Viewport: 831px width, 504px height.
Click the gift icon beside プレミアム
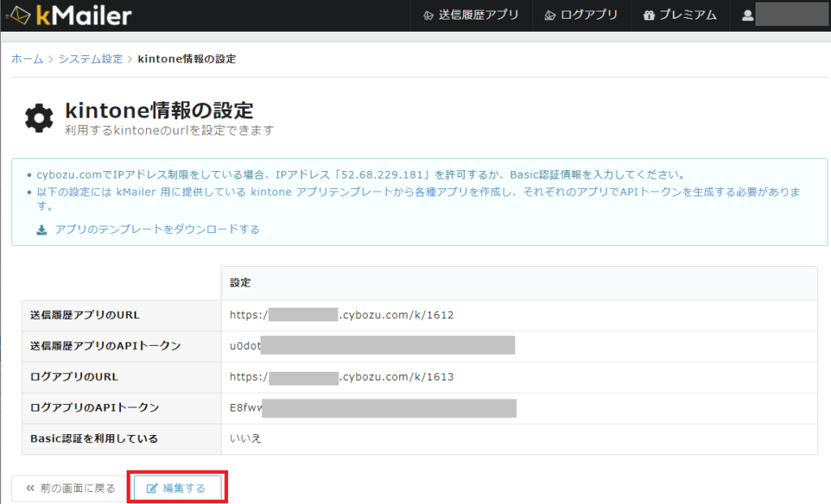[x=649, y=14]
